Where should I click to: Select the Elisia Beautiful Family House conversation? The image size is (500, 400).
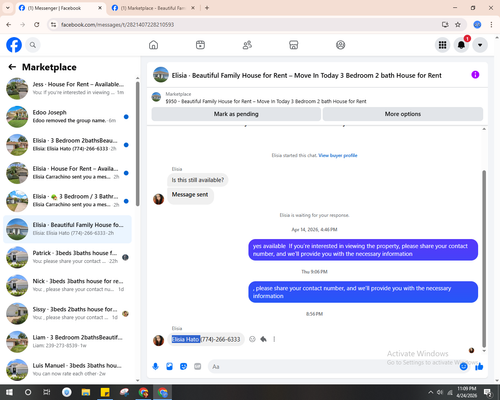pos(67,229)
